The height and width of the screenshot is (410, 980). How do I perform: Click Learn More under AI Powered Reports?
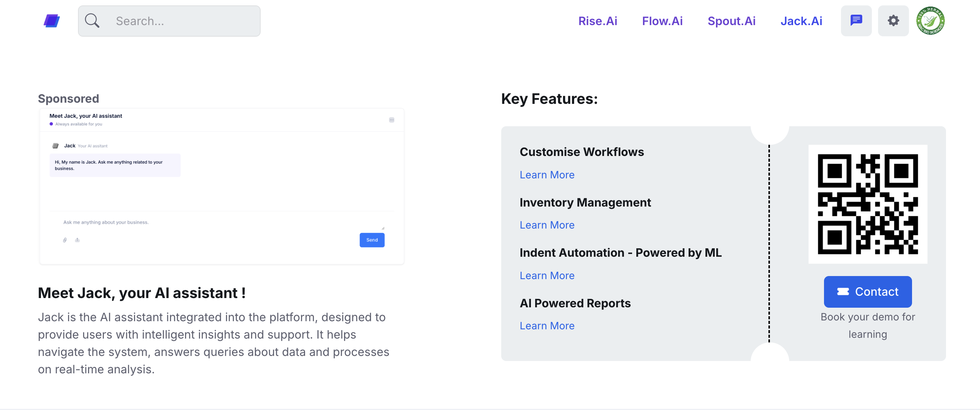547,326
